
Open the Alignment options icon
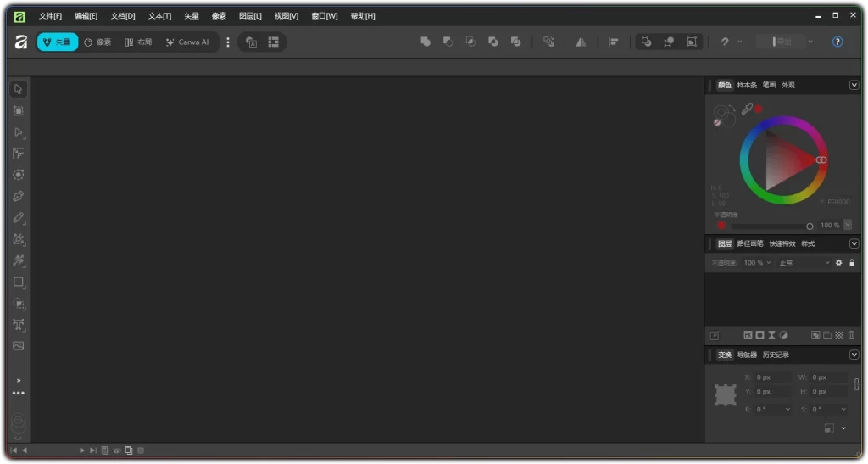pyautogui.click(x=614, y=42)
